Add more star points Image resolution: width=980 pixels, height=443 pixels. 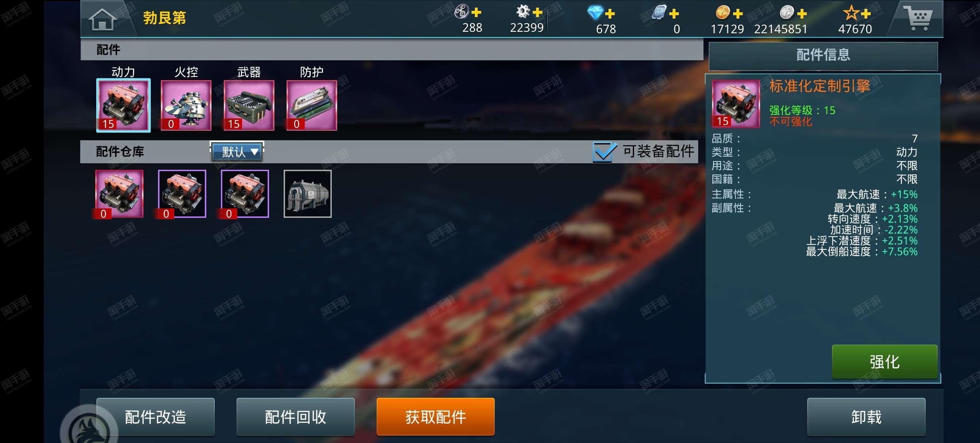click(x=866, y=14)
